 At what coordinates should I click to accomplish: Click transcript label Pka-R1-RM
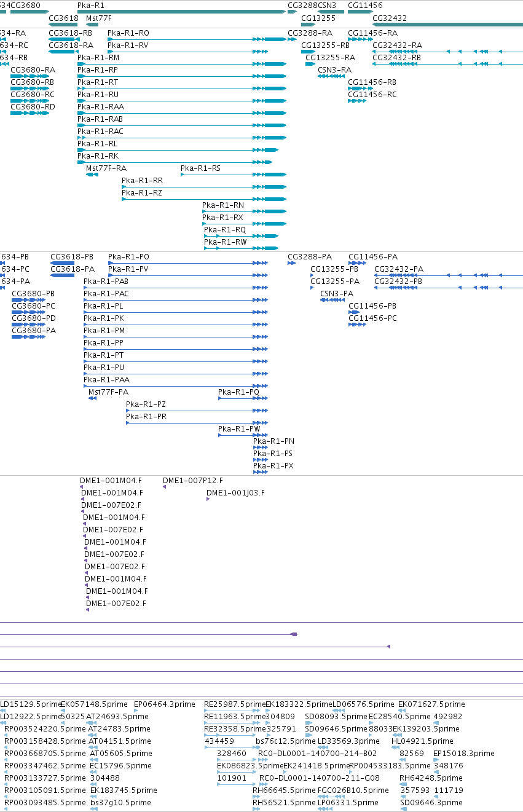[x=98, y=58]
